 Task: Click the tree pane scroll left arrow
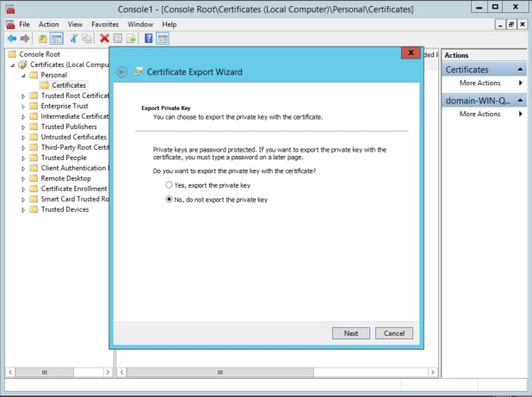pyautogui.click(x=10, y=372)
